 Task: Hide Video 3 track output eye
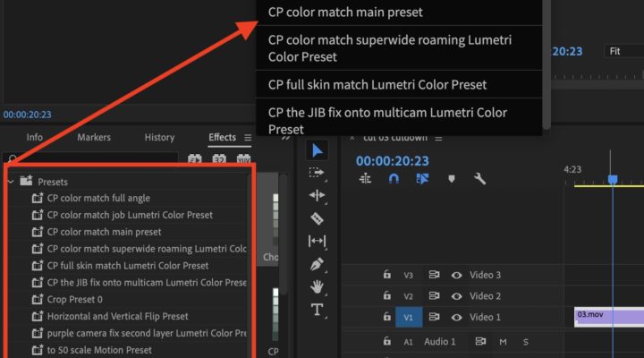tap(456, 275)
